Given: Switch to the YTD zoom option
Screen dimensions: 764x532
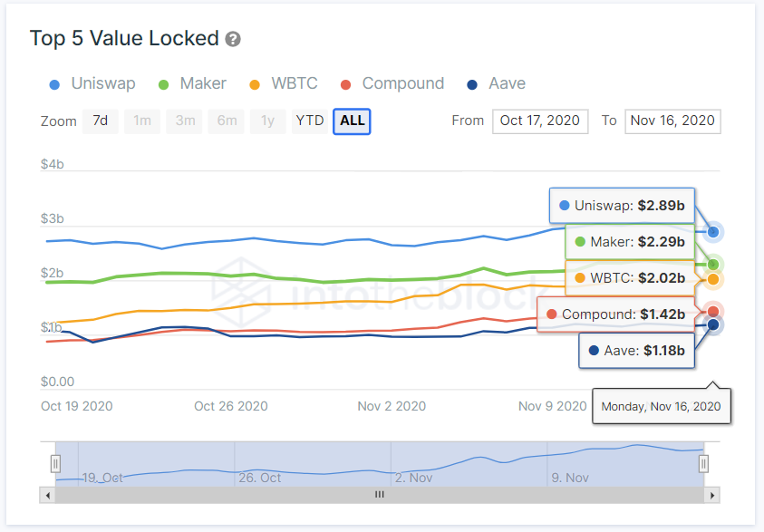Looking at the screenshot, I should pyautogui.click(x=310, y=121).
